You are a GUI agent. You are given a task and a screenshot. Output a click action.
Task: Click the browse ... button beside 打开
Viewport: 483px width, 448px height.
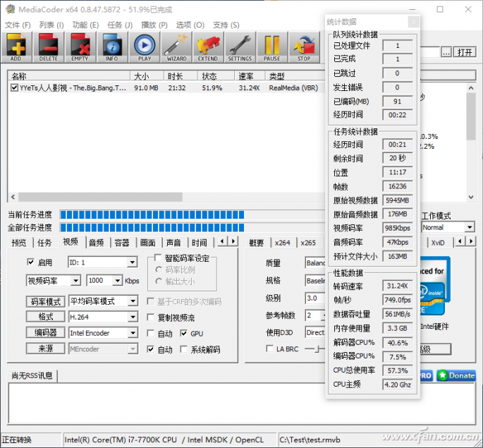[x=446, y=52]
